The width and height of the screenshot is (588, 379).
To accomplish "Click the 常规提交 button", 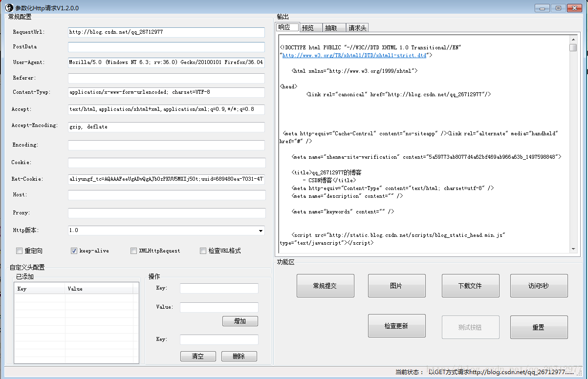I will [x=326, y=286].
